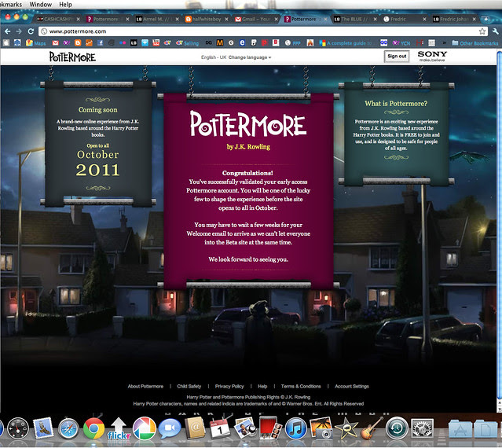Click the Help footer link
This screenshot has height=448, width=502.
coord(262,386)
